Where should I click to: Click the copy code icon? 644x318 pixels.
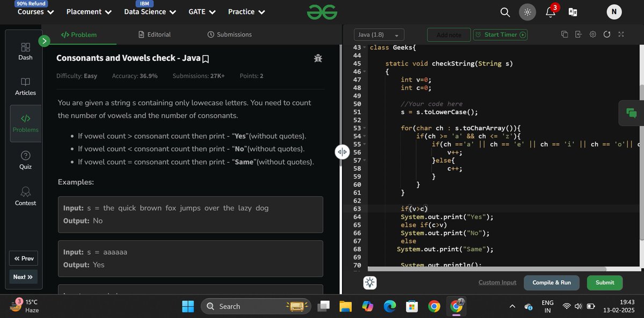coord(565,34)
